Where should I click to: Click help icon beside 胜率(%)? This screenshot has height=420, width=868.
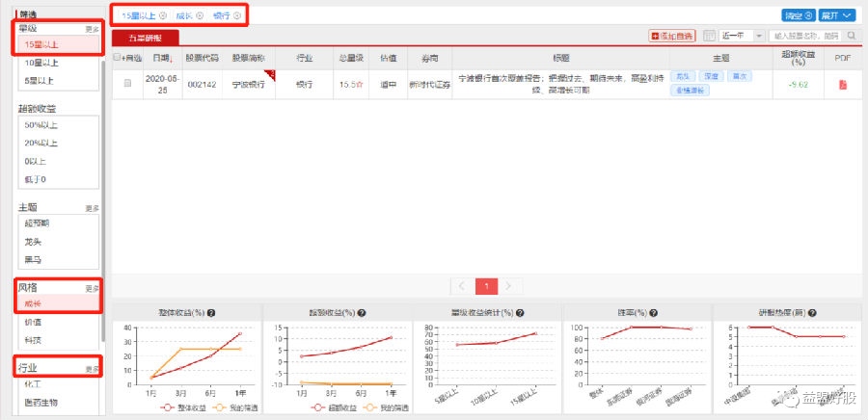657,313
